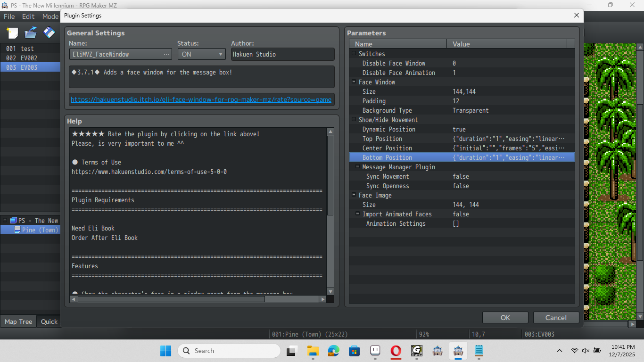Open the G-logo app in the taskbar
This screenshot has height=362, width=644.
pos(417,351)
